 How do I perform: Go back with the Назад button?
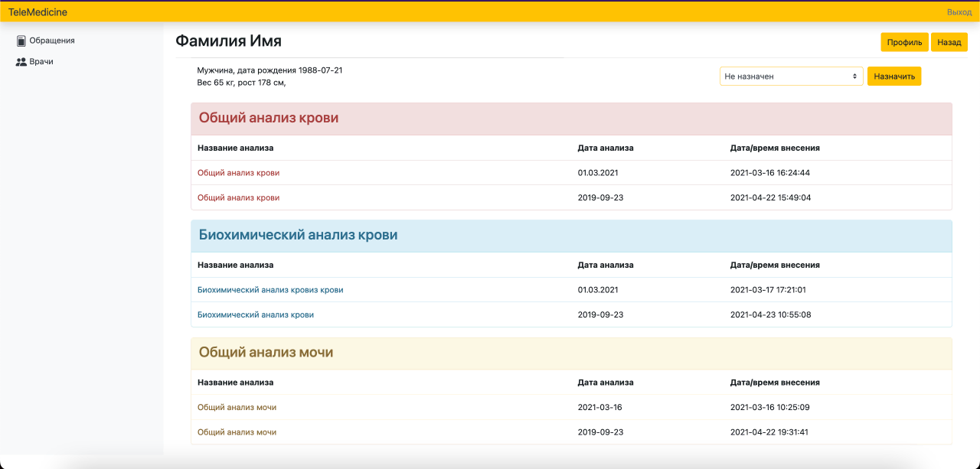click(x=949, y=42)
